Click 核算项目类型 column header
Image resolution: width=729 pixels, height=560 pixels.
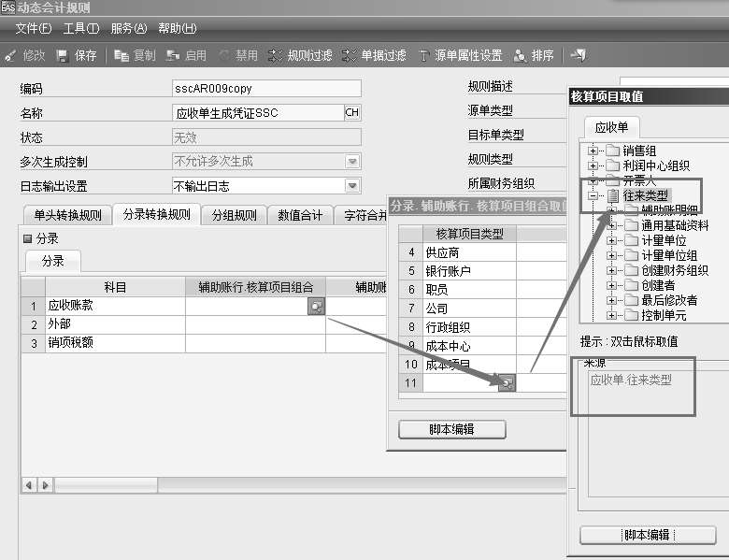click(469, 234)
